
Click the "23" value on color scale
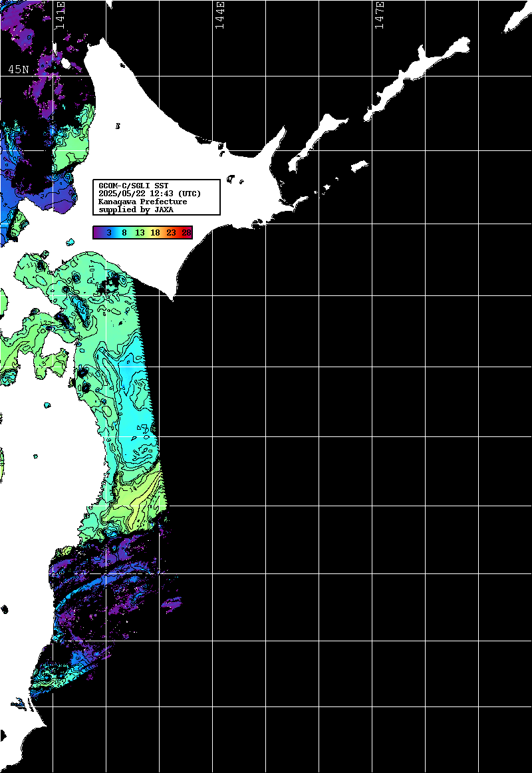[x=171, y=233]
